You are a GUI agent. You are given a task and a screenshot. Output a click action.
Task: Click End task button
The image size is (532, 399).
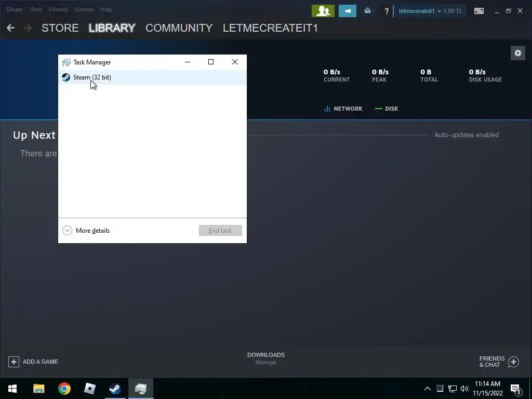click(x=220, y=230)
